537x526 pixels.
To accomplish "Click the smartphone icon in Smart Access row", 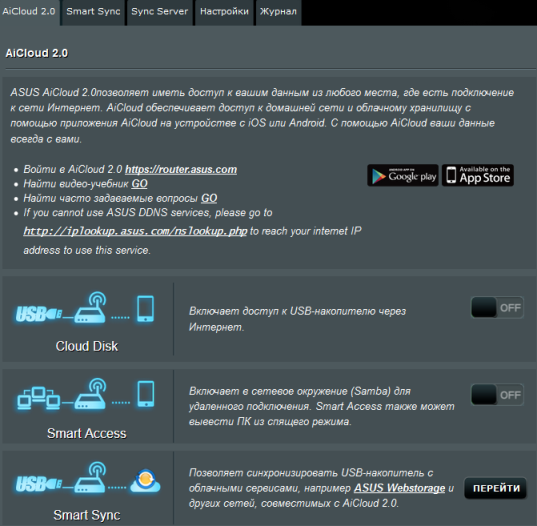I will pos(146,394).
